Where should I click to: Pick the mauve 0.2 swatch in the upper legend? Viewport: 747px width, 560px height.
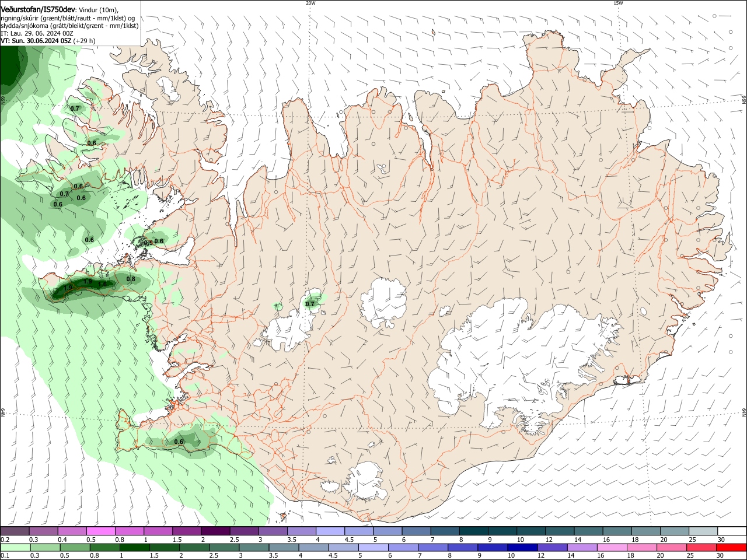15,531
